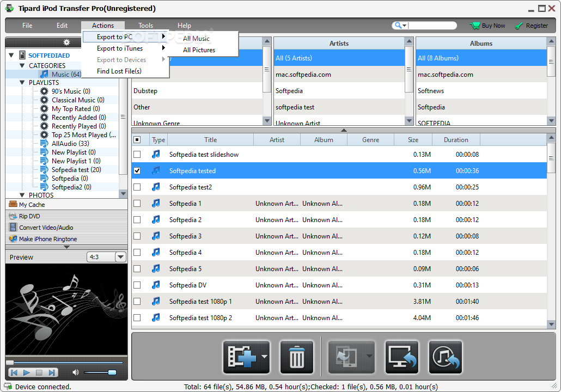Collapse the CATEGORIES tree node
This screenshot has width=561, height=392.
coord(22,65)
